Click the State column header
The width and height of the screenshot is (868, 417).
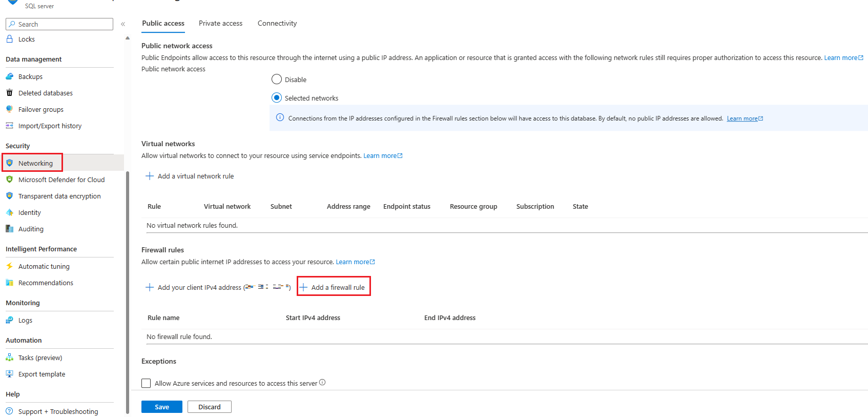pos(581,207)
